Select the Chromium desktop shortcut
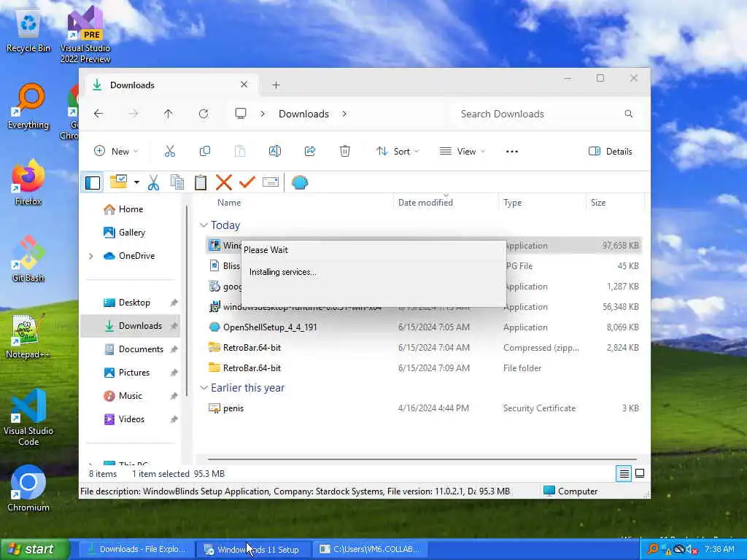 28,489
